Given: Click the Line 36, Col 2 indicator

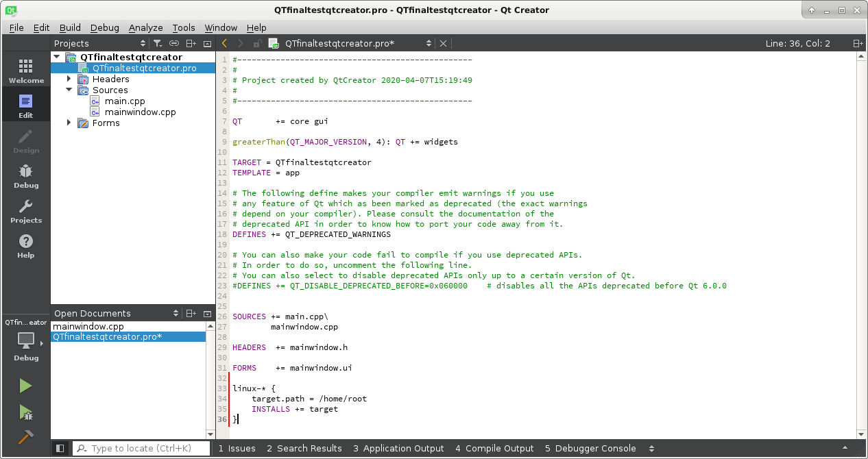Looking at the screenshot, I should pos(797,43).
